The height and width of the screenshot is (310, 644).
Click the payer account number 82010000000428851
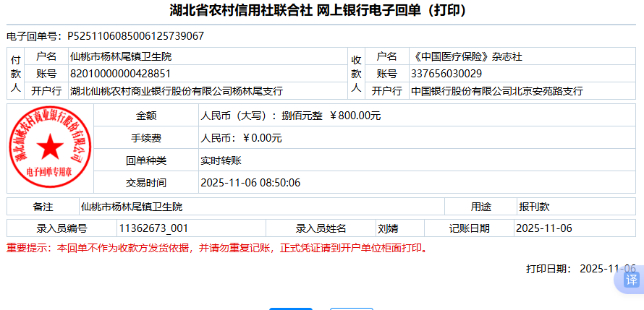pyautogui.click(x=120, y=74)
